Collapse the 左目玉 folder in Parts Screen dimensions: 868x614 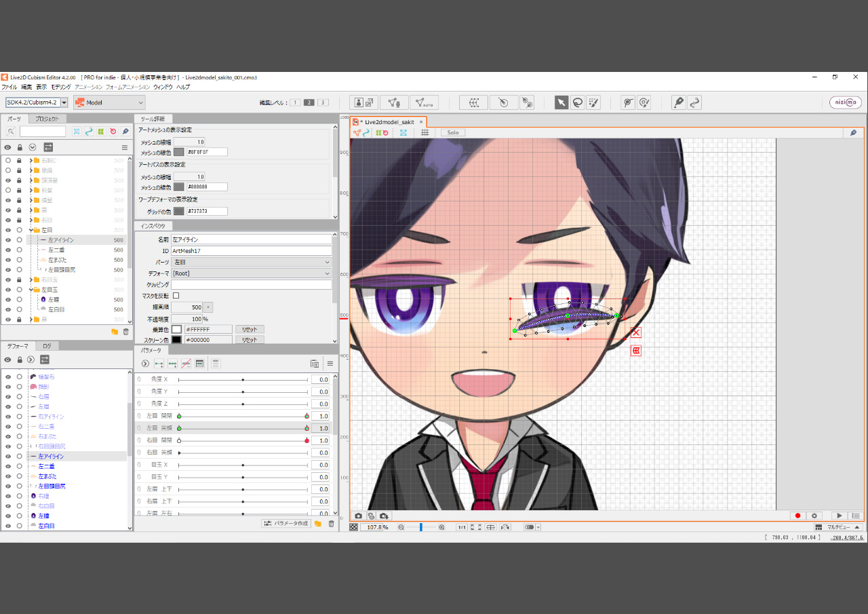pos(30,290)
